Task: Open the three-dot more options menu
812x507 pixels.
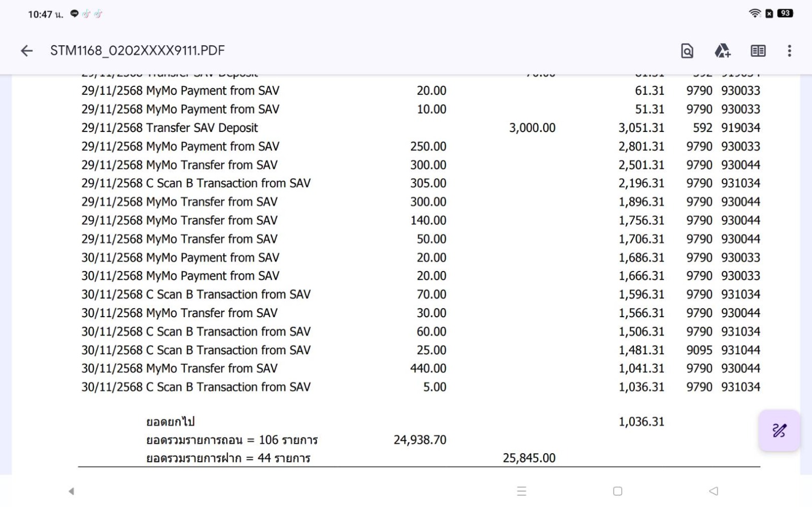Action: click(789, 51)
